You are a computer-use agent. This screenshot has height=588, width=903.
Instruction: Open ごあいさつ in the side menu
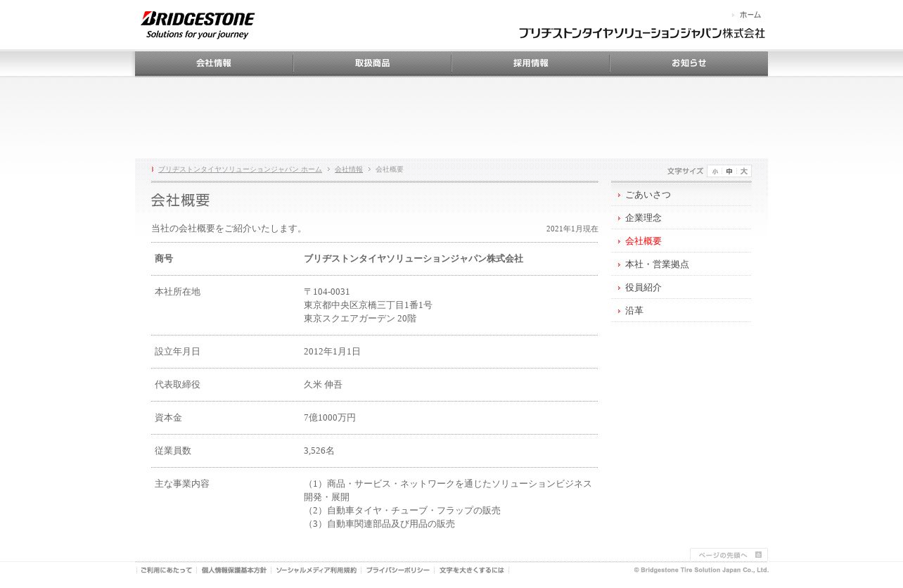(681, 195)
